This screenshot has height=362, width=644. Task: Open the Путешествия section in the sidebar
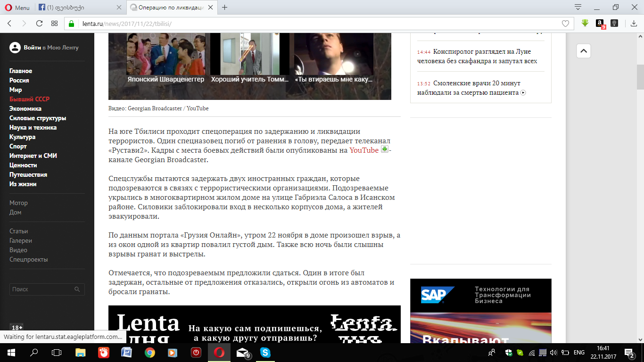click(x=28, y=175)
